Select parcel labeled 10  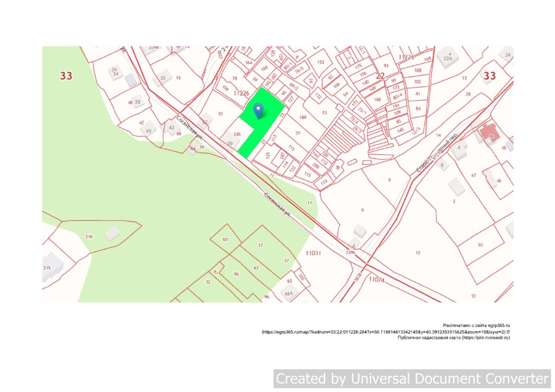tap(220, 113)
